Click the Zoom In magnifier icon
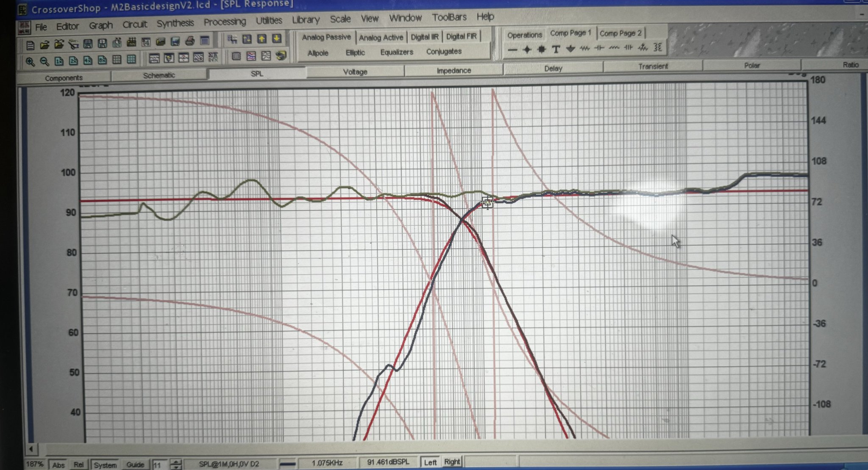The image size is (868, 470). pyautogui.click(x=30, y=62)
